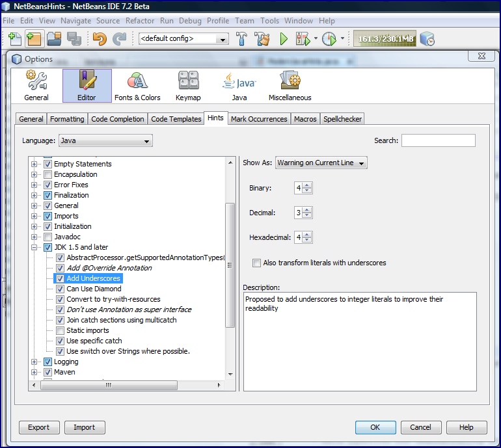
Task: Click the New Project toolbar icon
Action: (x=34, y=39)
